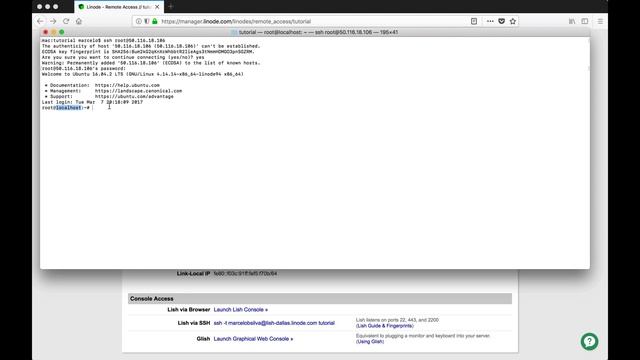Image resolution: width=640 pixels, height=360 pixels.
Task: Click the landscape.canonical.com management URL
Action: click(139, 91)
